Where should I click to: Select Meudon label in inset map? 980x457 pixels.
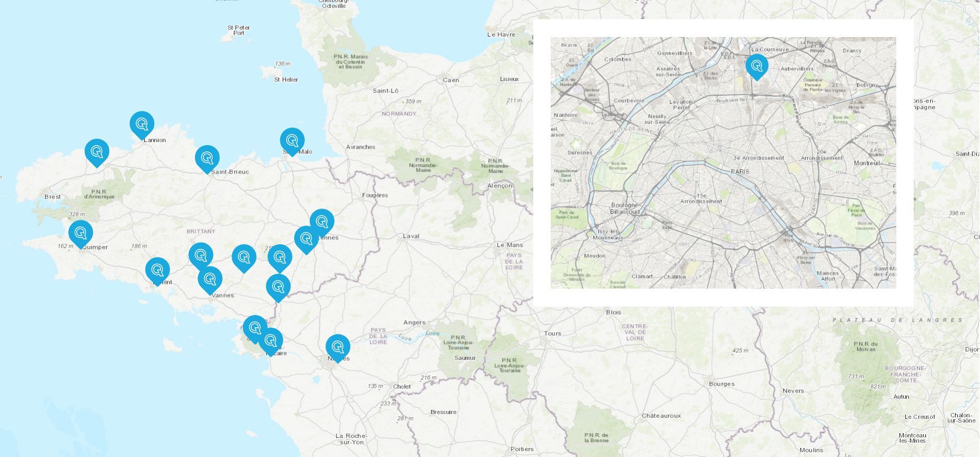595,256
